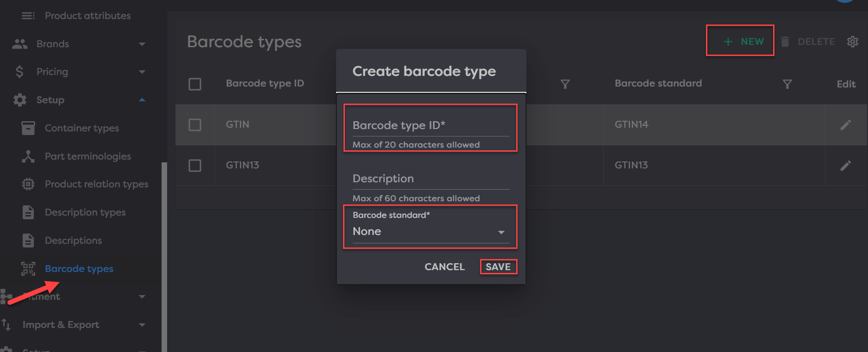Click the pencil edit icon for GTIN13 row
The height and width of the screenshot is (352, 868).
[845, 166]
